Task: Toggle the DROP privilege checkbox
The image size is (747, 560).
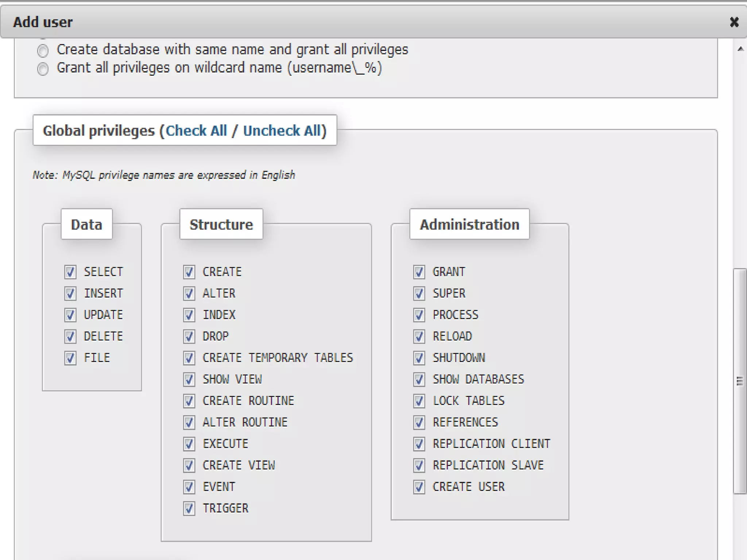Action: pos(189,337)
